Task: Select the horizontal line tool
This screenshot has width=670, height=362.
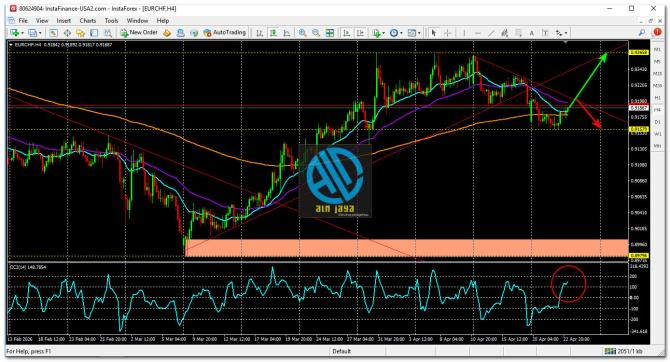Action: coord(478,33)
